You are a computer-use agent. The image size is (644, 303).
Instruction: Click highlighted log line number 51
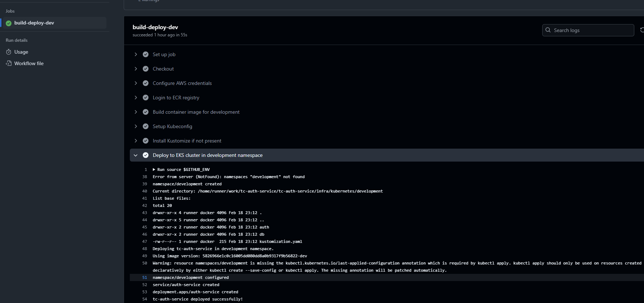click(145, 277)
